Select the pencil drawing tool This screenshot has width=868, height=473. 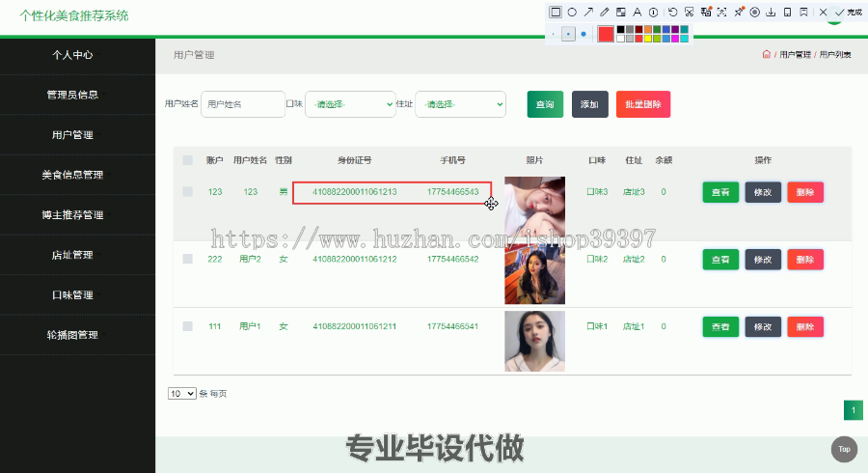(605, 13)
